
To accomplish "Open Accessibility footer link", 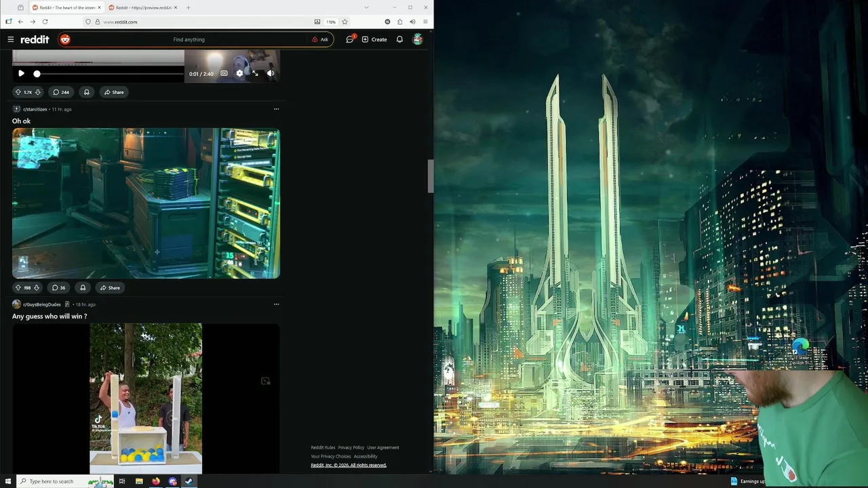I will 366,456.
